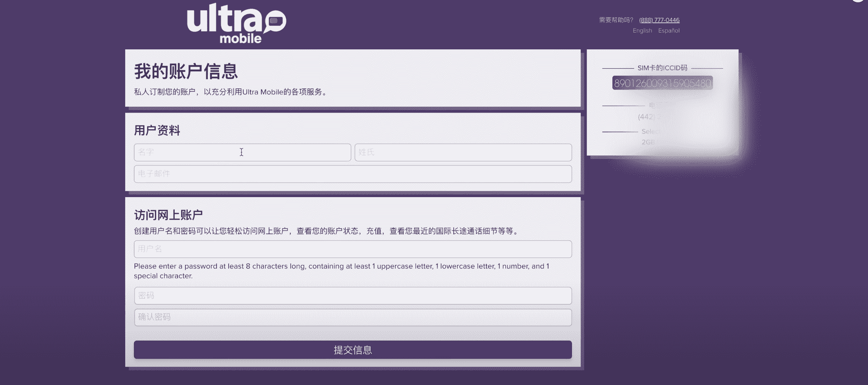Click the Ultra Mobile logo

(x=237, y=23)
